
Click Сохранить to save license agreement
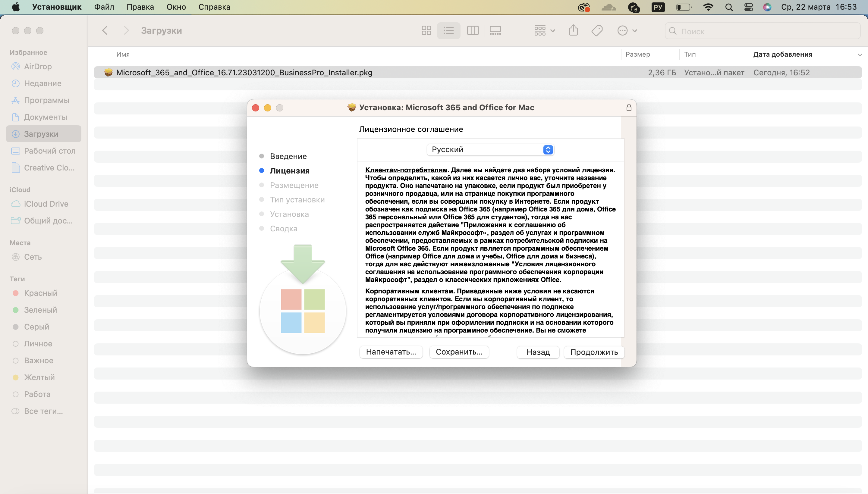[459, 352]
